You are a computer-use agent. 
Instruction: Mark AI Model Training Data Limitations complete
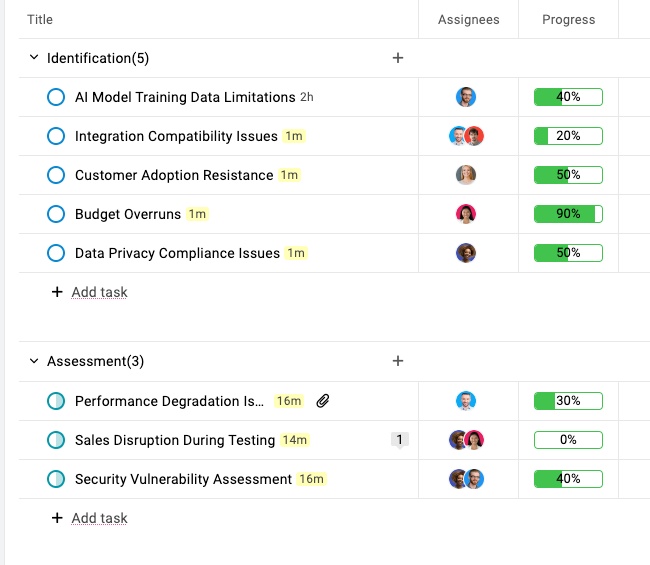[x=56, y=97]
